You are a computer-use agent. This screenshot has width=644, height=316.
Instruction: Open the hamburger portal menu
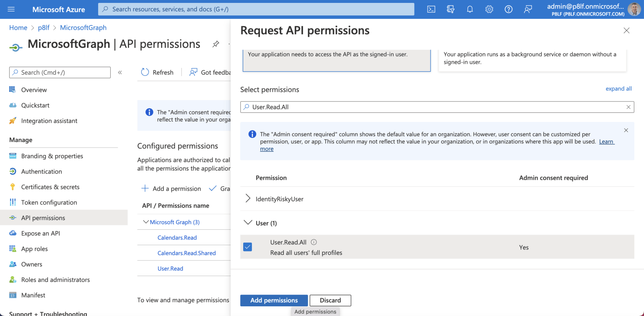pos(11,9)
